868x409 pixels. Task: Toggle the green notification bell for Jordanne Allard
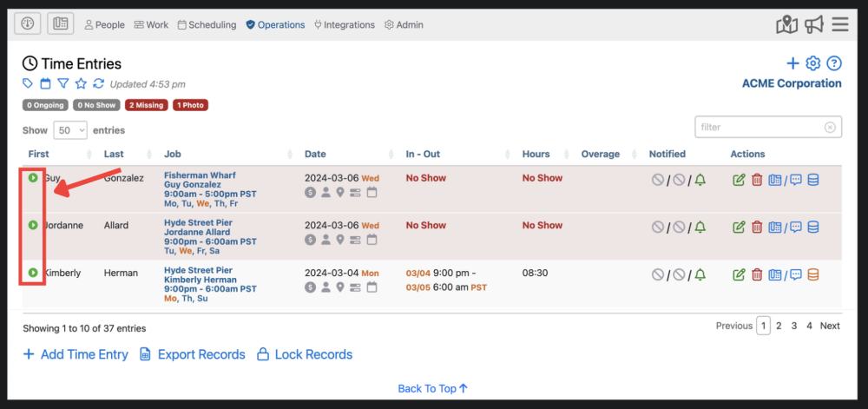(x=700, y=227)
